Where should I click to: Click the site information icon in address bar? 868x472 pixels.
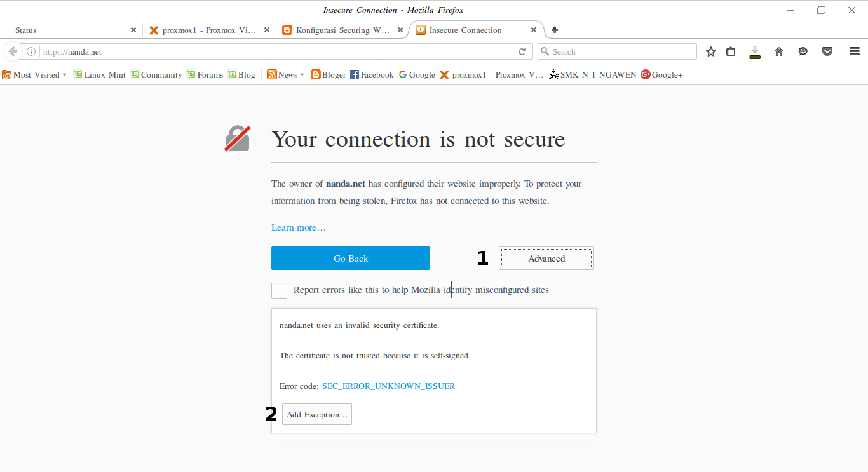click(31, 51)
